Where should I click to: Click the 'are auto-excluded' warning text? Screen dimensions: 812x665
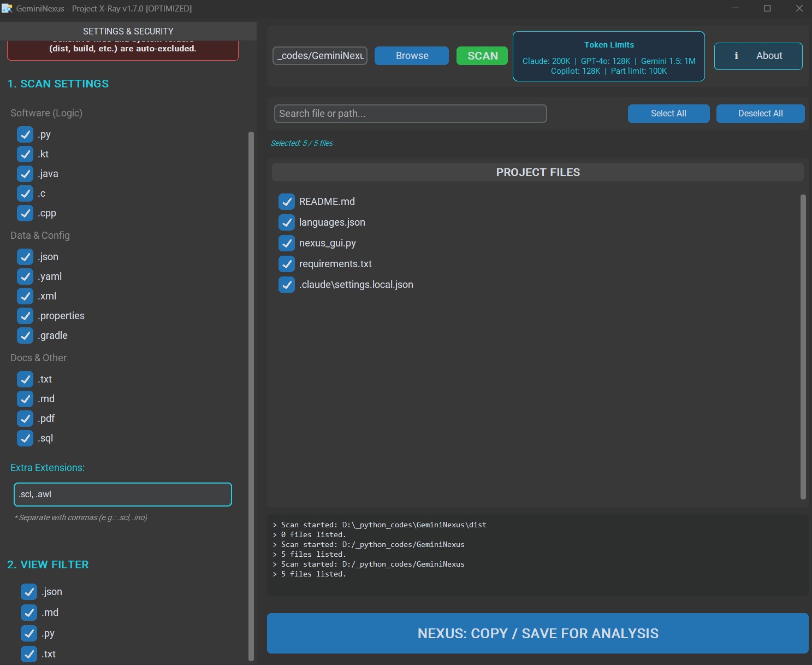123,49
